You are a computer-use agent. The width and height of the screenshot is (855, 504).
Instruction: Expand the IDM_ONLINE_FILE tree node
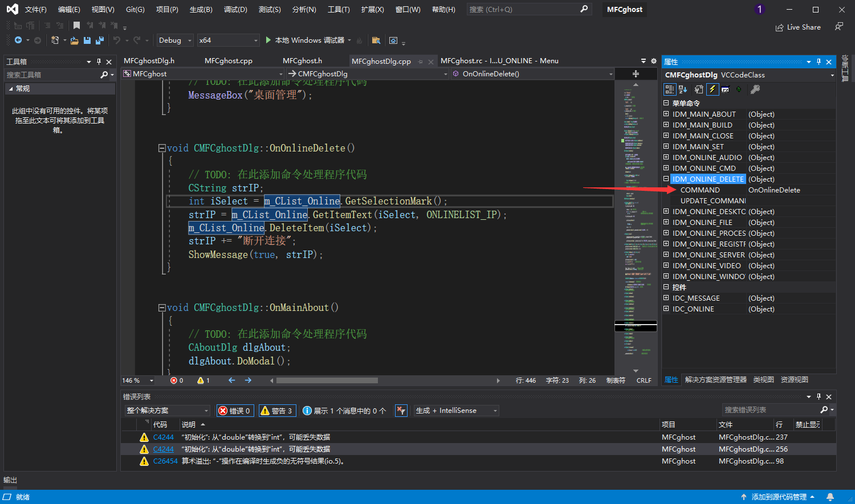(666, 223)
